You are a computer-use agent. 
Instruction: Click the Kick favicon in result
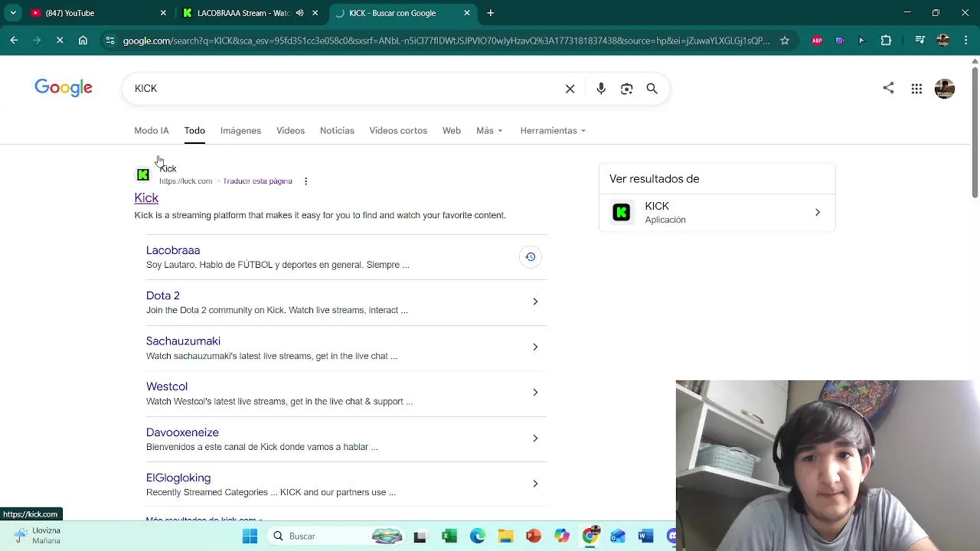pos(143,175)
